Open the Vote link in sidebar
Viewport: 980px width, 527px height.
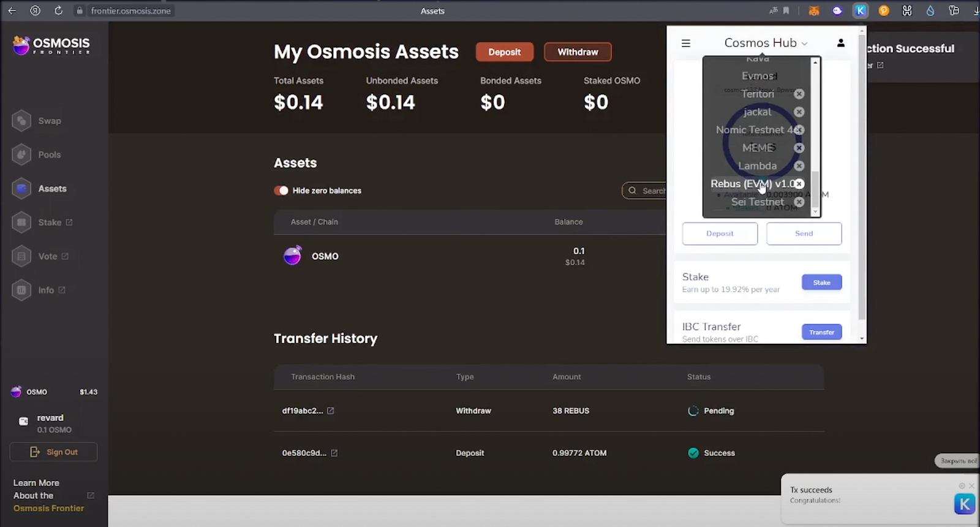pyautogui.click(x=40, y=256)
